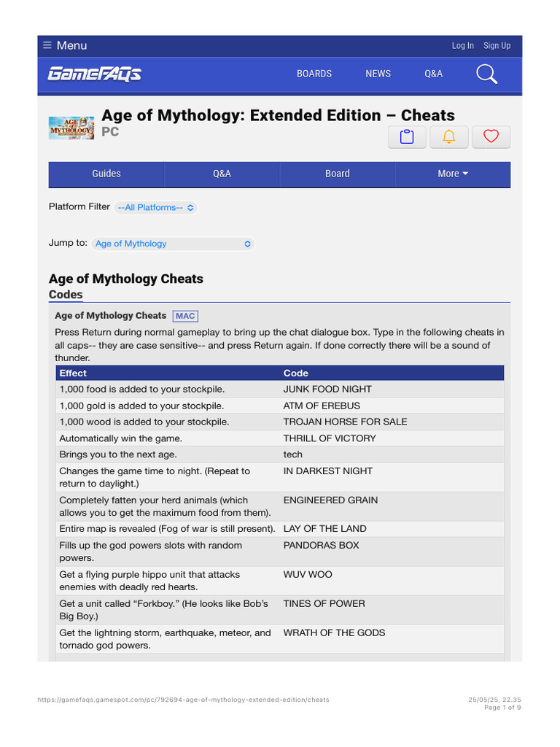Click the Sign Up link
The image size is (560, 747).
[x=497, y=45]
